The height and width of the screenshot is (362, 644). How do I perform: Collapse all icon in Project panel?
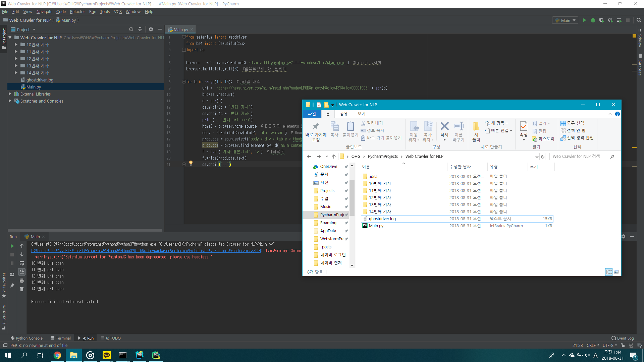(140, 29)
